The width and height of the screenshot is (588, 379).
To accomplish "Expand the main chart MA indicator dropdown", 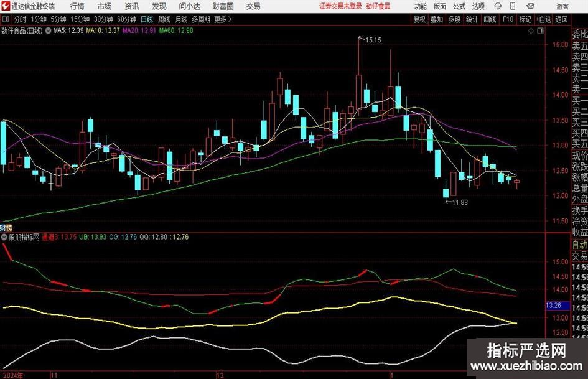I will [49, 30].
